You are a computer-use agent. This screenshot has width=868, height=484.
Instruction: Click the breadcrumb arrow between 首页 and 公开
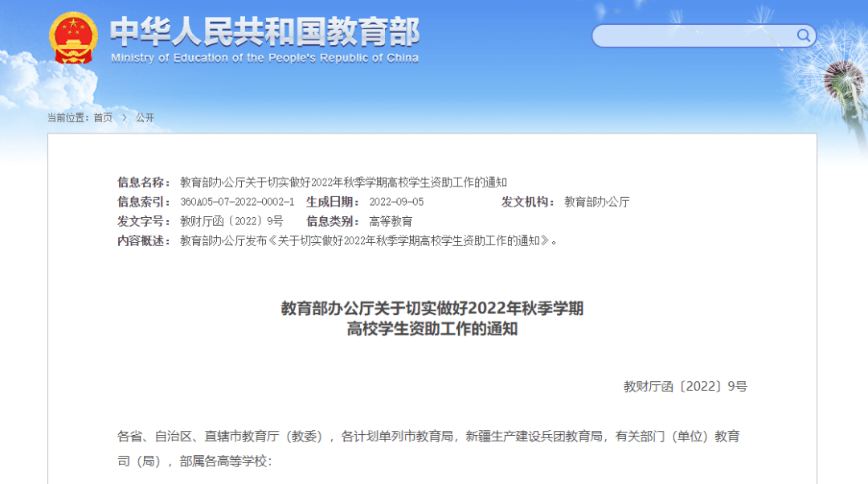(x=125, y=117)
